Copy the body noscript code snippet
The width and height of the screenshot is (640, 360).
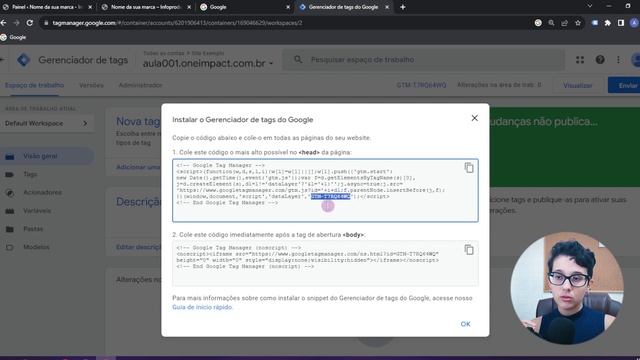click(469, 250)
